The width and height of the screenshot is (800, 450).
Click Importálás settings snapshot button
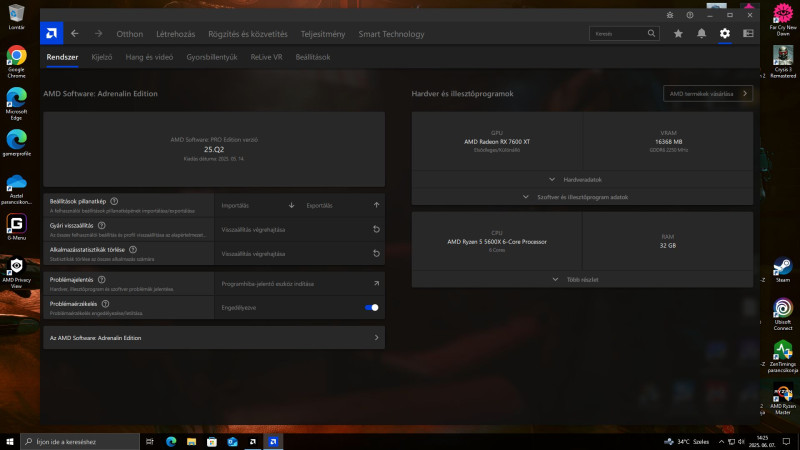tap(257, 205)
